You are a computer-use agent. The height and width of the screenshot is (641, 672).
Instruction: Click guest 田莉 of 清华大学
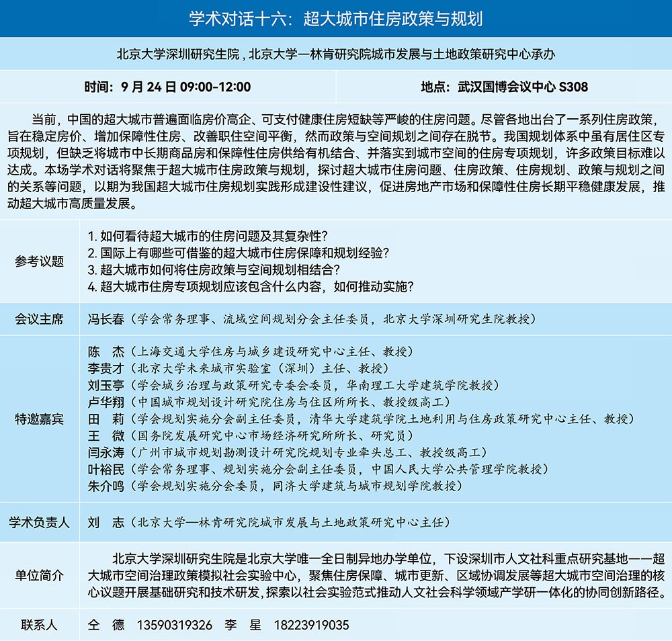[361, 419]
